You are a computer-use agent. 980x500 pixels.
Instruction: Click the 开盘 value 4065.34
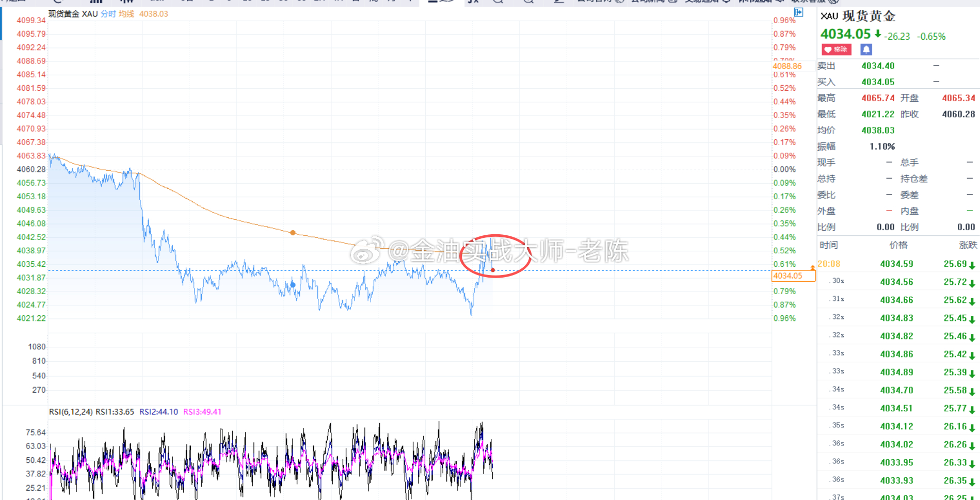[958, 98]
